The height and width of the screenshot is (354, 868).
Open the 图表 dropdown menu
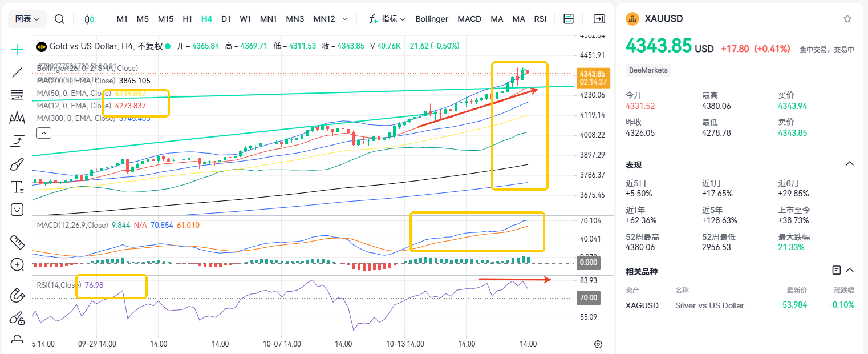click(27, 19)
